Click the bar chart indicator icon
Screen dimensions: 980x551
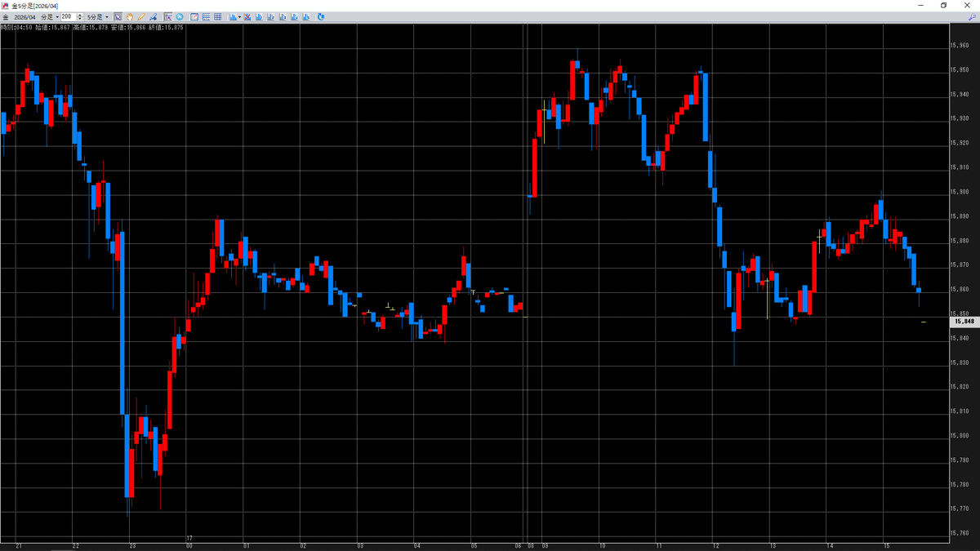233,17
